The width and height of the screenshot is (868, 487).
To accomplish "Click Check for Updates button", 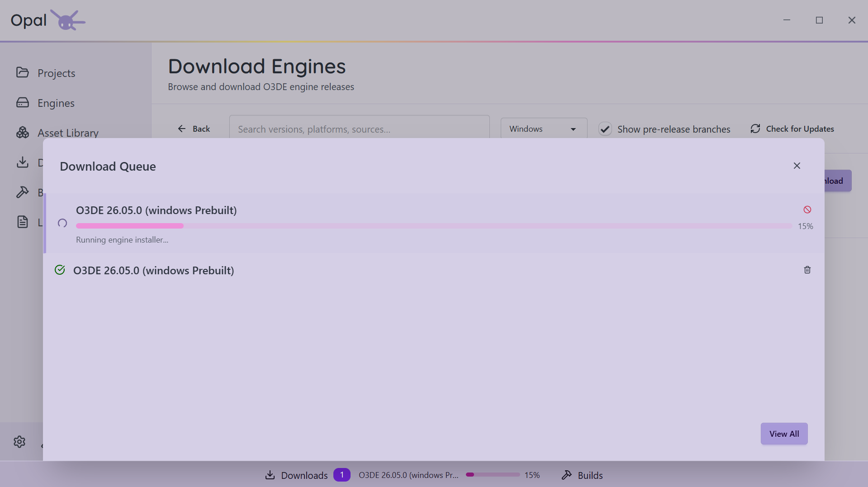I will click(792, 129).
